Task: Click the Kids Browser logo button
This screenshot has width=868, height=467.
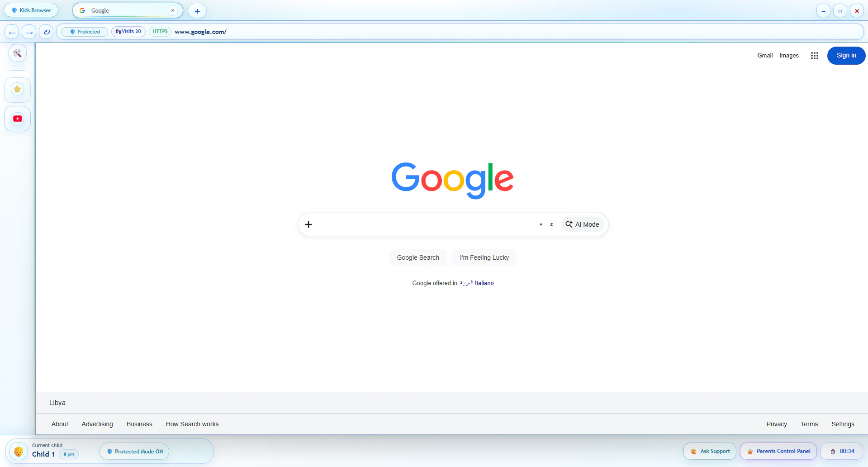Action: point(31,10)
